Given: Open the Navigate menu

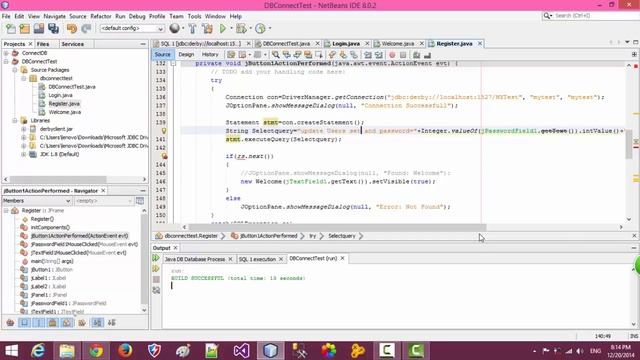Looking at the screenshot, I should [x=55, y=16].
